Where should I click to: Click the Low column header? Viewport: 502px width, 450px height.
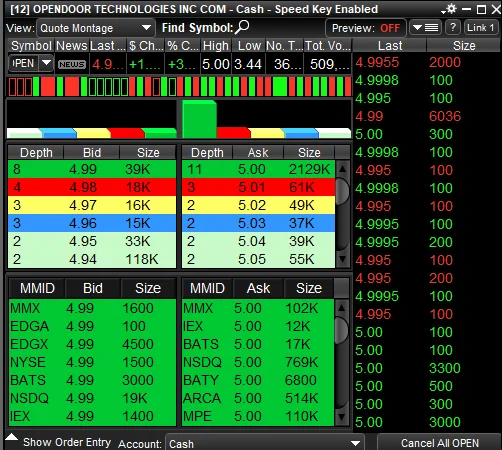[249, 46]
